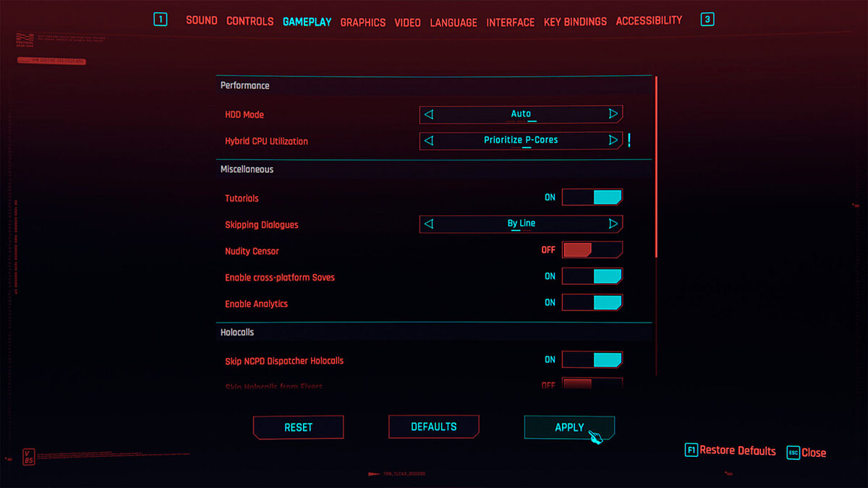868x488 pixels.
Task: Switch to the Sound tab
Action: (202, 20)
